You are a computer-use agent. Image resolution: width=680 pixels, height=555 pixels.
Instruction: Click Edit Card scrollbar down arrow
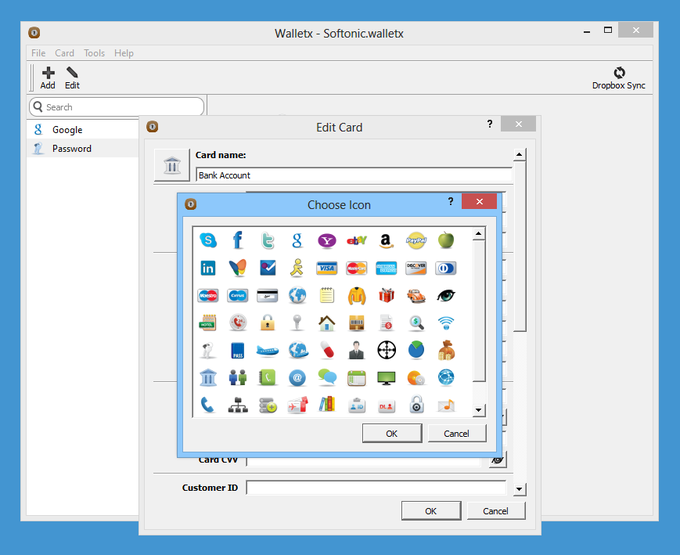(x=519, y=490)
